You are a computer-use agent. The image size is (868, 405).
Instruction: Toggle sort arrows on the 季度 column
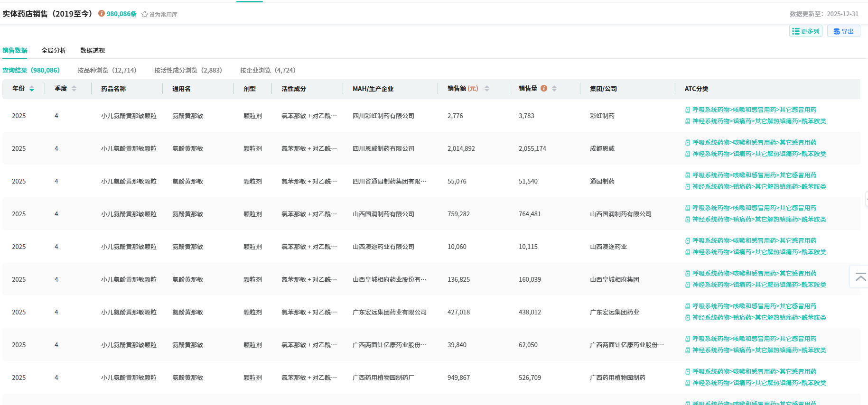pyautogui.click(x=74, y=89)
